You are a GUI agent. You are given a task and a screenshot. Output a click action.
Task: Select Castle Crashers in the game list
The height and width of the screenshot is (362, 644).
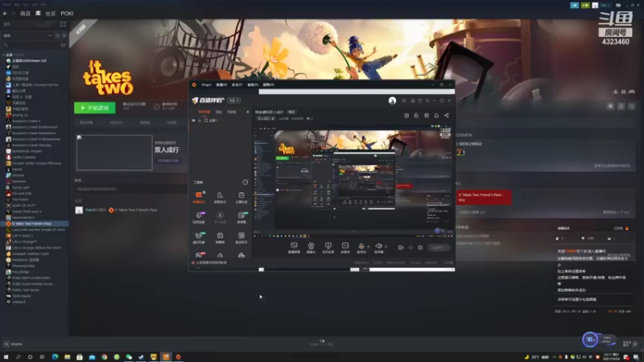(24, 157)
